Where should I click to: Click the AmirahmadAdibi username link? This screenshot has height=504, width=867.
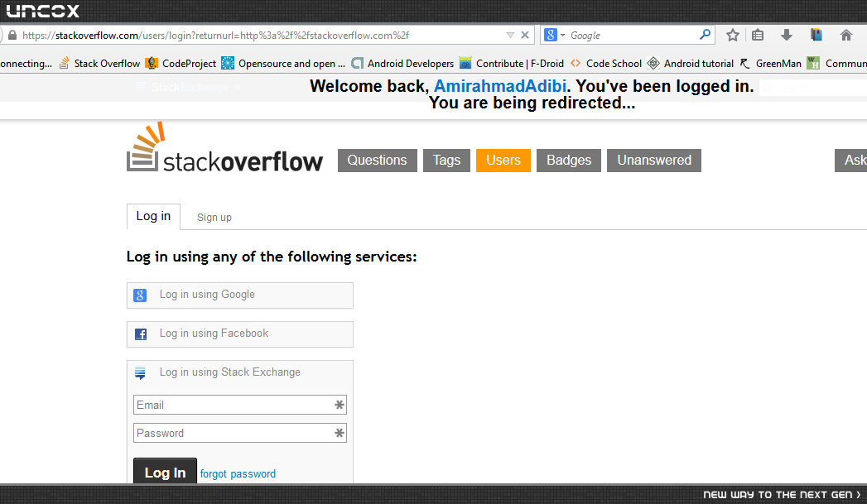click(500, 86)
